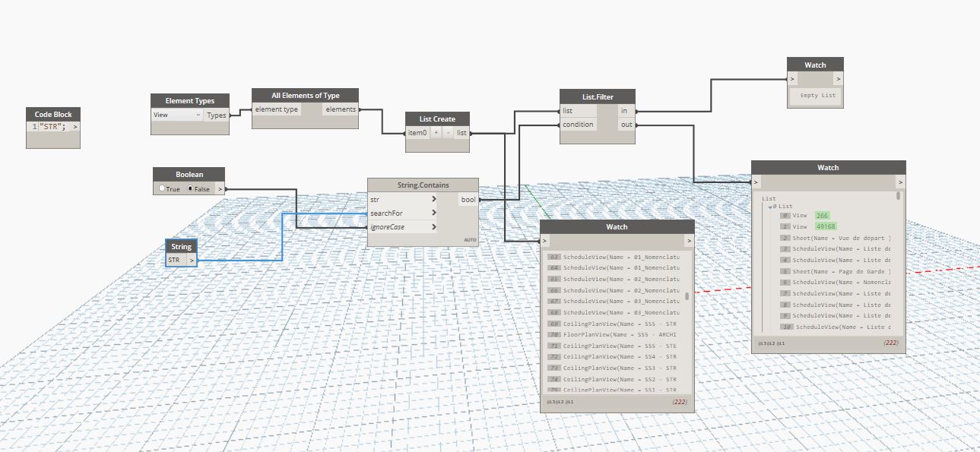Viewport: 980px width, 452px height.
Task: Click the plus button on List Create
Action: (436, 133)
